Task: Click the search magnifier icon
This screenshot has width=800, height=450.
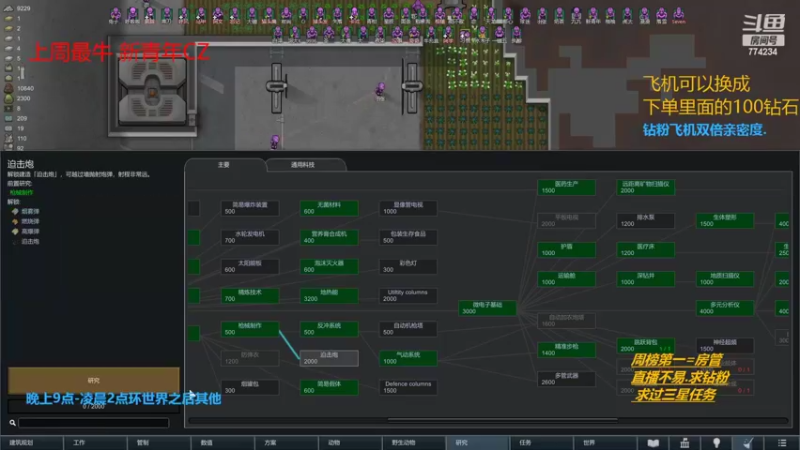Action: [x=12, y=422]
